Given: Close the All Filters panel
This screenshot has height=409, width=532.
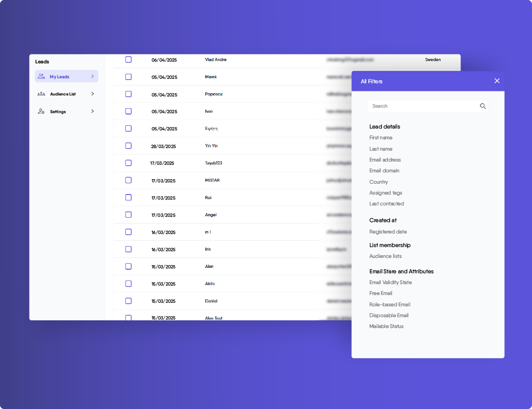Looking at the screenshot, I should point(497,81).
